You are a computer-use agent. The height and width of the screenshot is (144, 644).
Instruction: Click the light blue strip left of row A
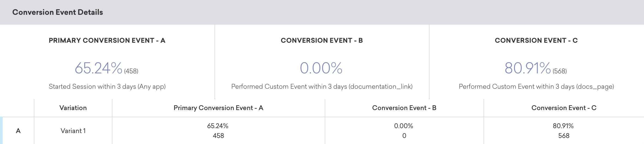(x=1, y=131)
